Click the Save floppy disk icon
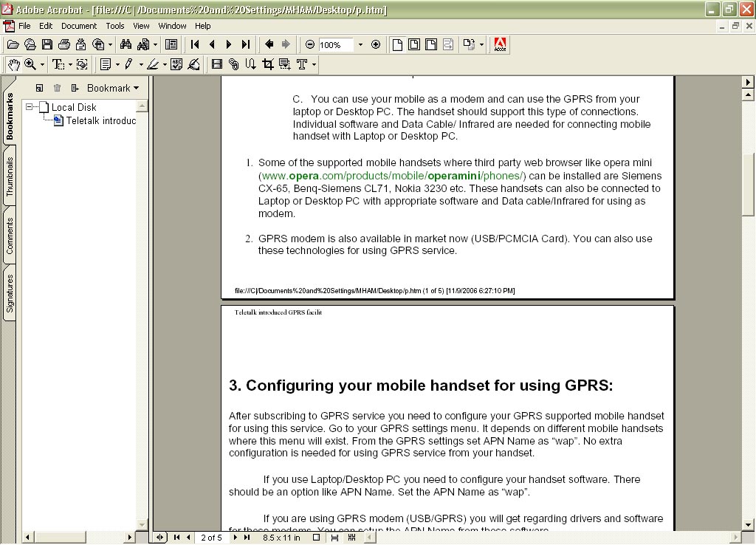Viewport: 756px width, 545px height. pos(47,45)
